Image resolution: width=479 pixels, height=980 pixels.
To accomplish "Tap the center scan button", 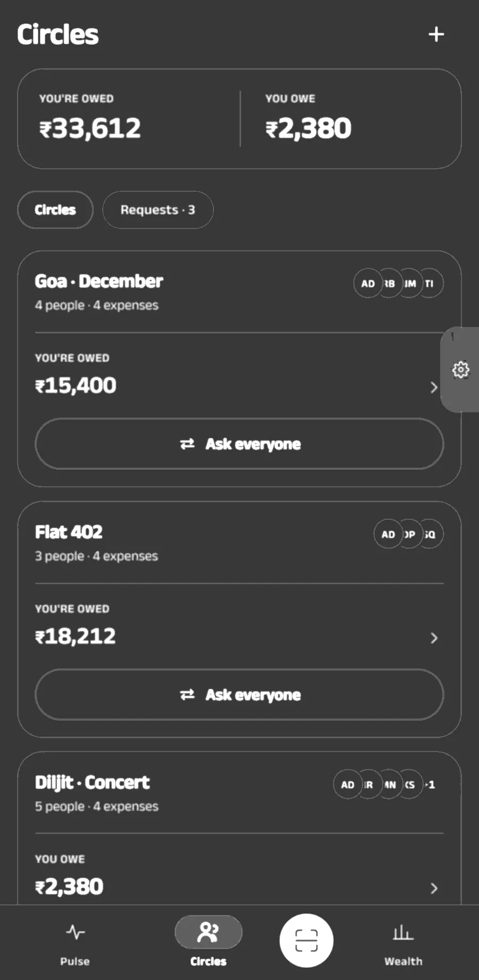I will point(307,941).
